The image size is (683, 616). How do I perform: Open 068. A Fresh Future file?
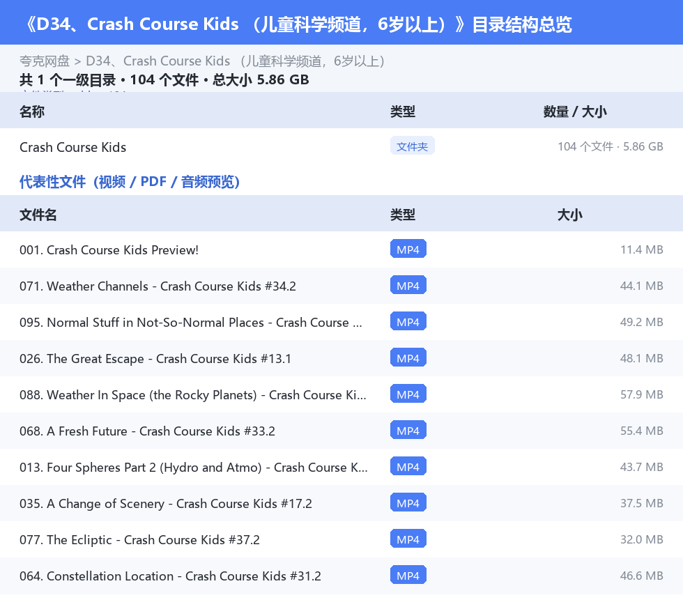147,431
